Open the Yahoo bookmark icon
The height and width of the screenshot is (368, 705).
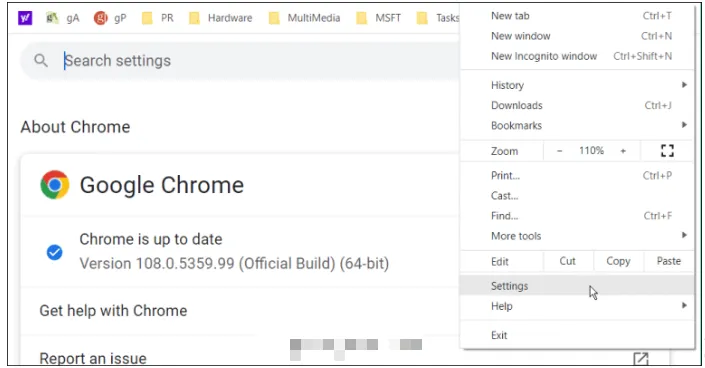[25, 18]
